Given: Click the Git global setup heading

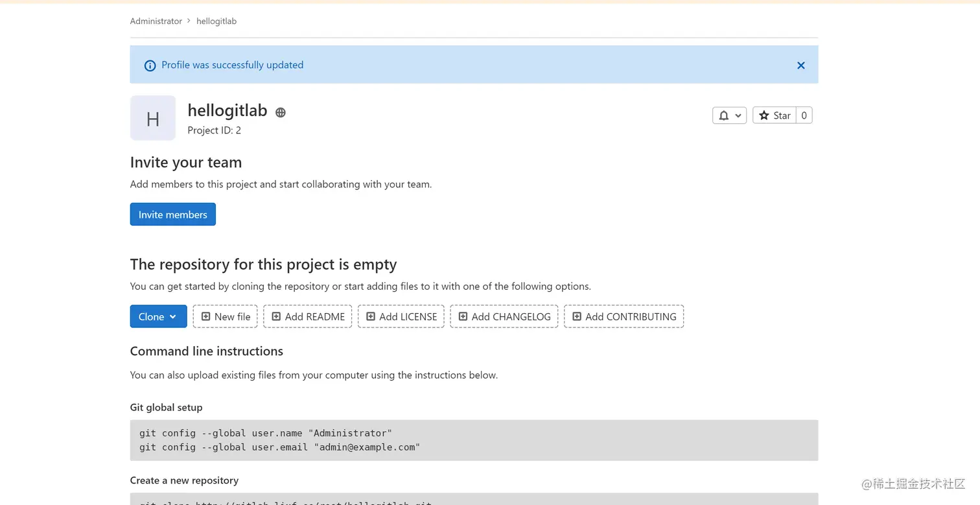Looking at the screenshot, I should (167, 407).
